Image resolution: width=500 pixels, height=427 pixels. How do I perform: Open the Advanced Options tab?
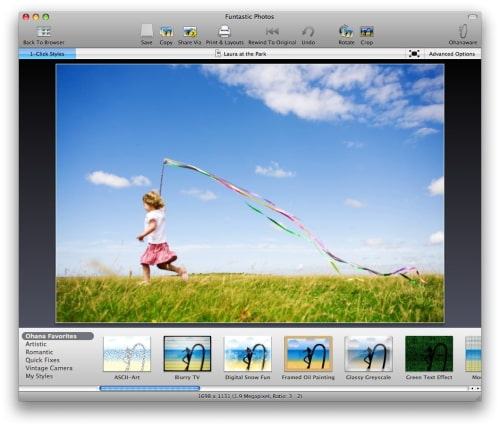(x=452, y=54)
